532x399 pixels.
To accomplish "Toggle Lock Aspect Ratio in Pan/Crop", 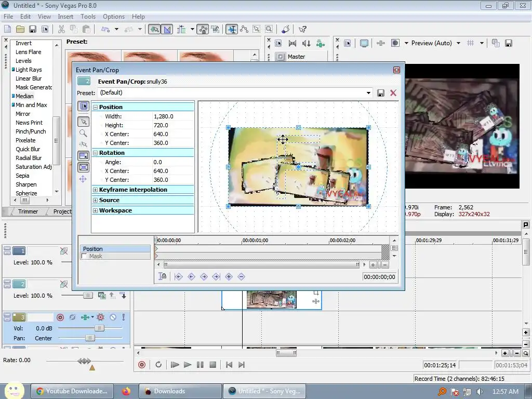I will coord(84,156).
